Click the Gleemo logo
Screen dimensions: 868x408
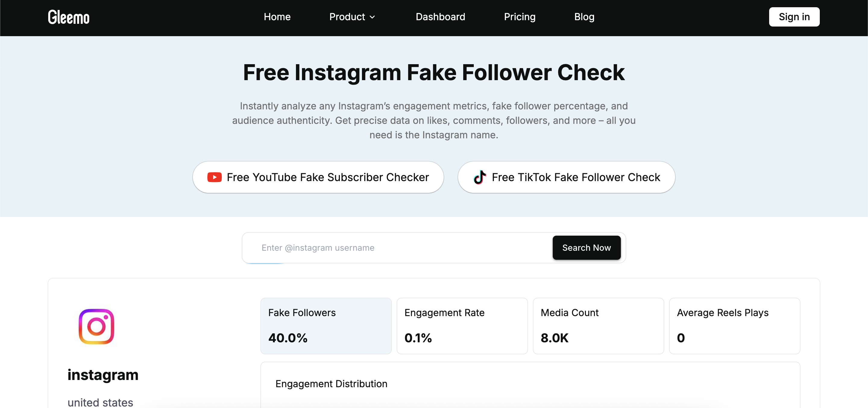pyautogui.click(x=68, y=17)
